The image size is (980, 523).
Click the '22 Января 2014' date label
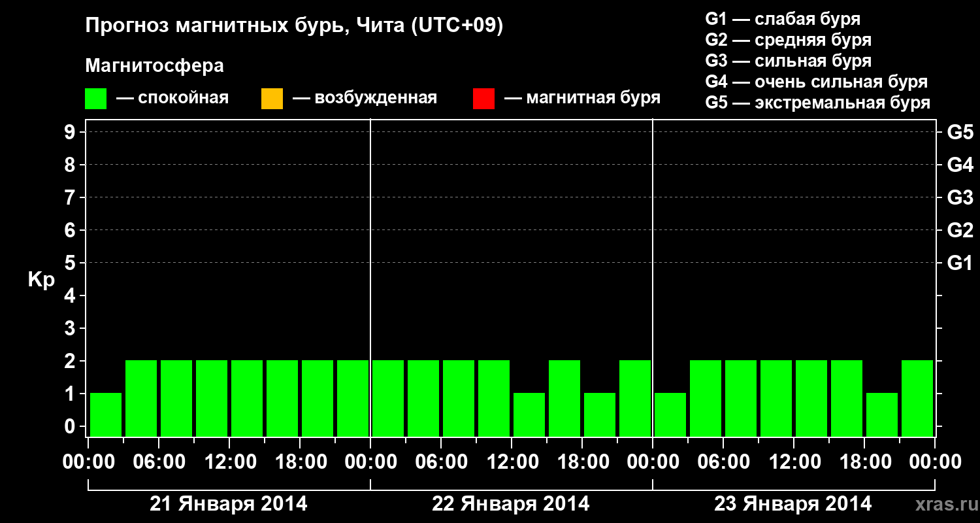tap(511, 504)
